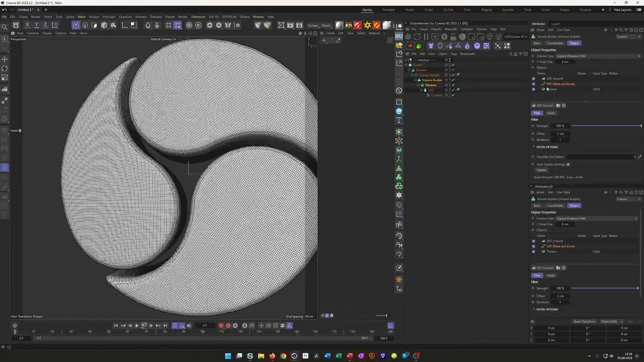Toggle SDF Dilate and Erode checkbox in lower panel
This screenshot has width=644, height=362.
tap(534, 246)
